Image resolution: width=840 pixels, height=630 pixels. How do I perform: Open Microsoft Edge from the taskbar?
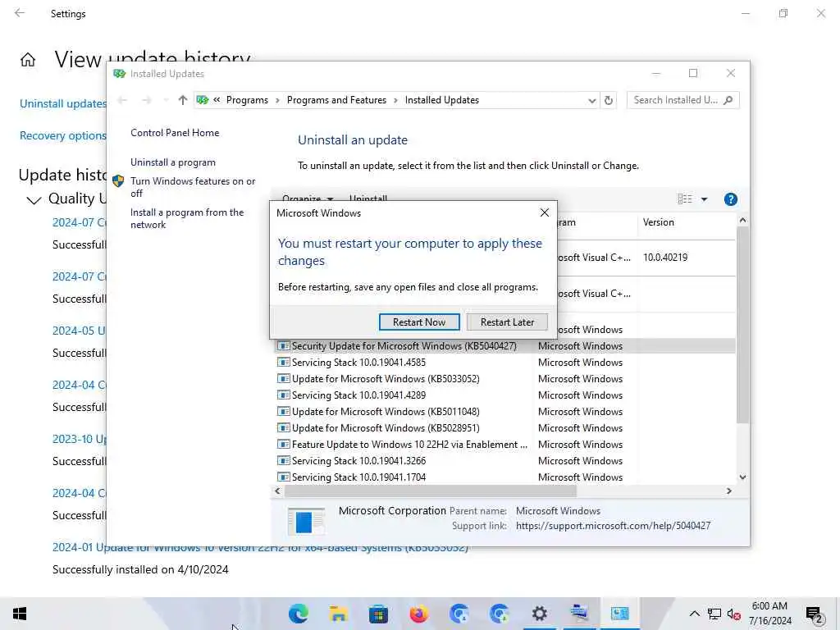[x=299, y=614]
